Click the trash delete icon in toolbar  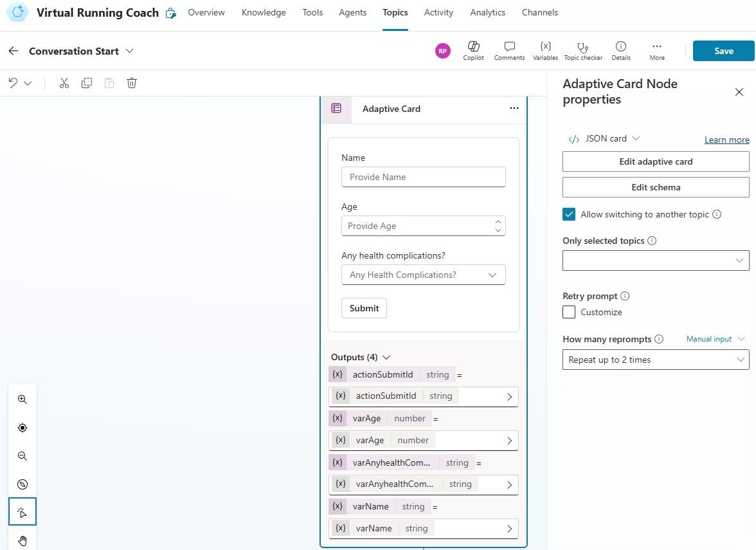(132, 83)
